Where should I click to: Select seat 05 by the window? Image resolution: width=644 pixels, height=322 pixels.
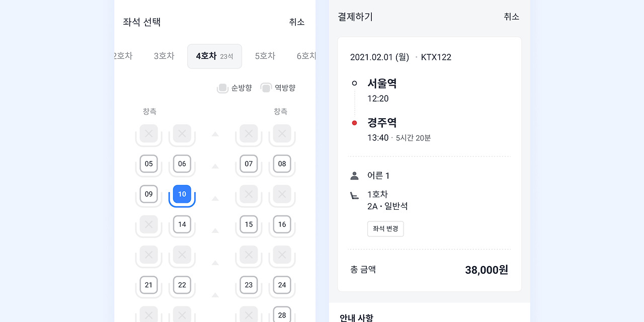point(148,164)
